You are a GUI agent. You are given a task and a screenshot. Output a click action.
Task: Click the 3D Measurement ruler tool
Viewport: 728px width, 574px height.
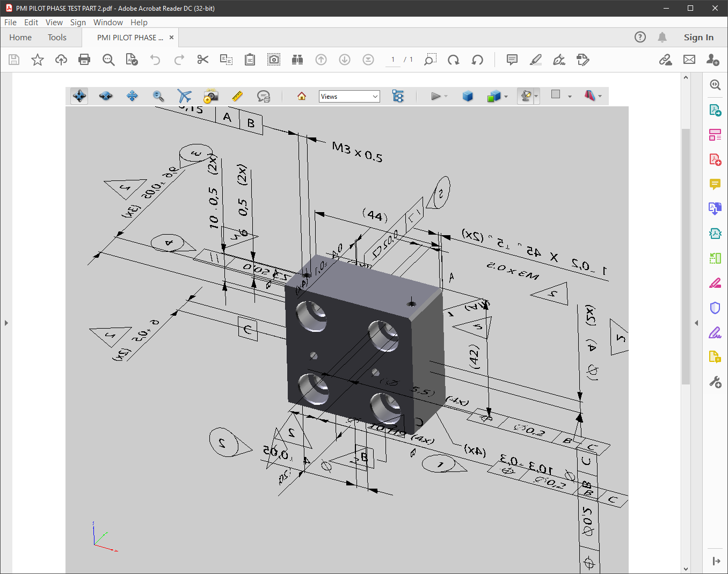tap(237, 96)
